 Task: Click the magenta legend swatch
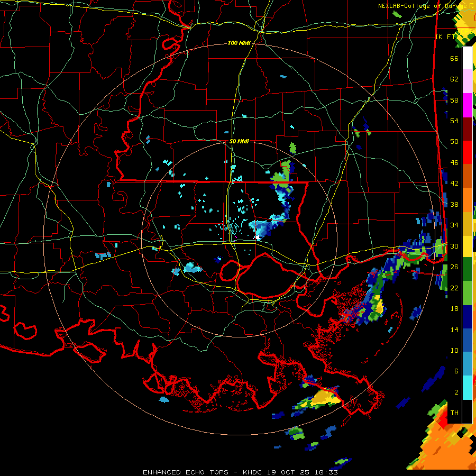click(x=467, y=105)
